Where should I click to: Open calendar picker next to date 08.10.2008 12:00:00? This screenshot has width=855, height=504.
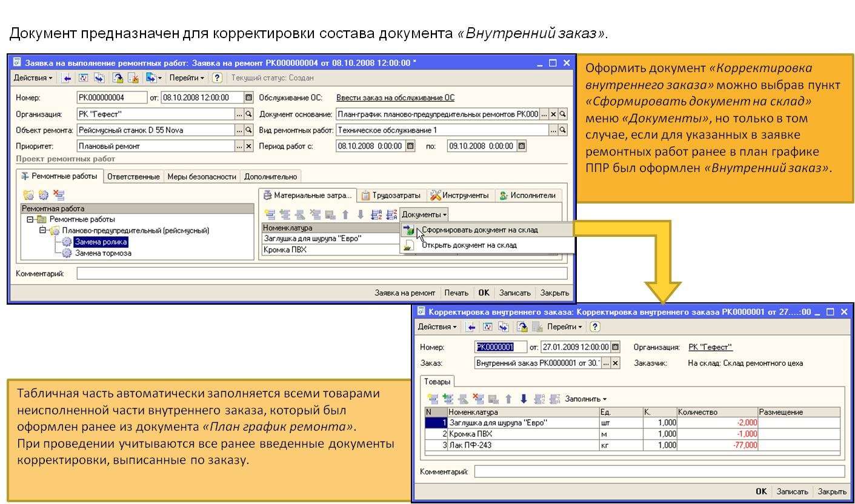(248, 98)
